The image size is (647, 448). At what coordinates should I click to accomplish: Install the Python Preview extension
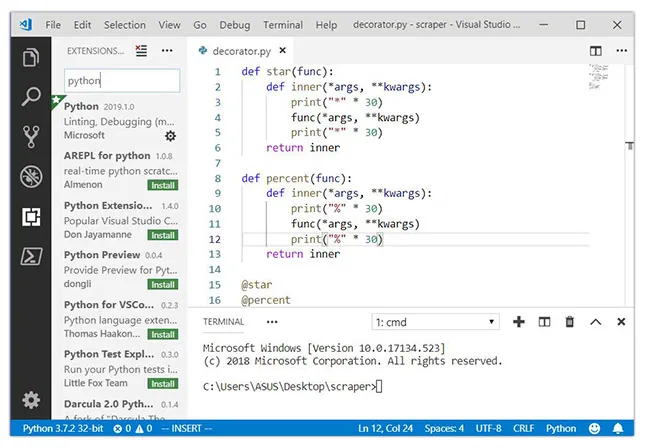pos(163,284)
